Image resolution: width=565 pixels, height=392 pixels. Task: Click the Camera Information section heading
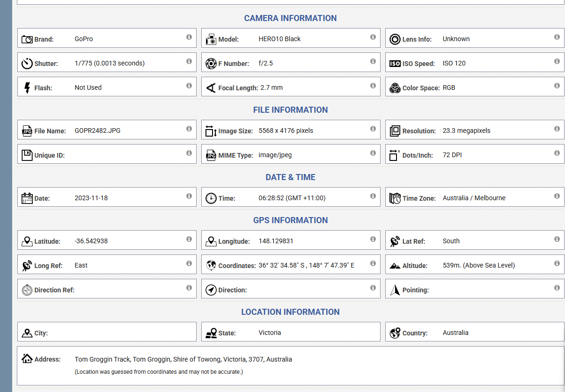[290, 18]
